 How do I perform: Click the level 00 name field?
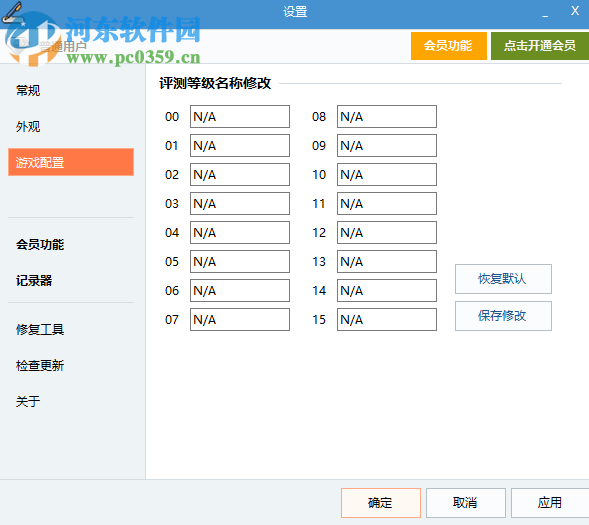tap(240, 116)
